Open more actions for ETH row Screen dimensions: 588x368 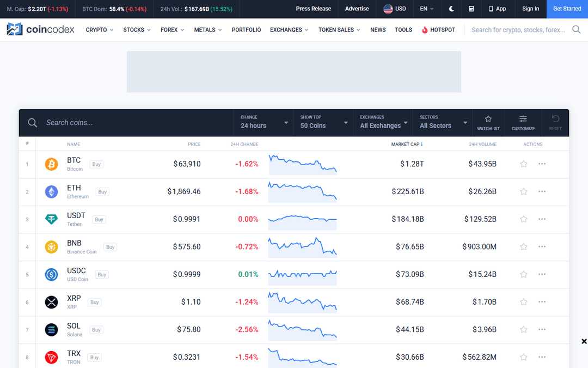(542, 191)
